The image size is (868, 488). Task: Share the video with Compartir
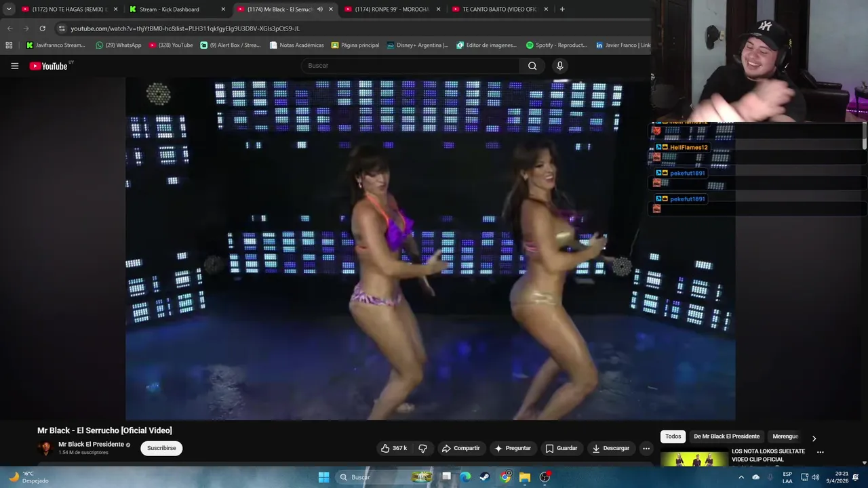point(460,448)
